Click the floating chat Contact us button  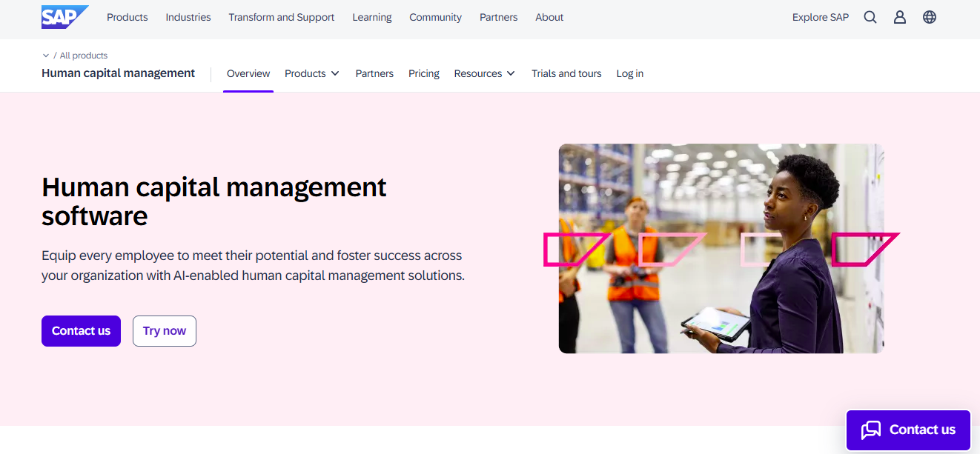point(908,430)
